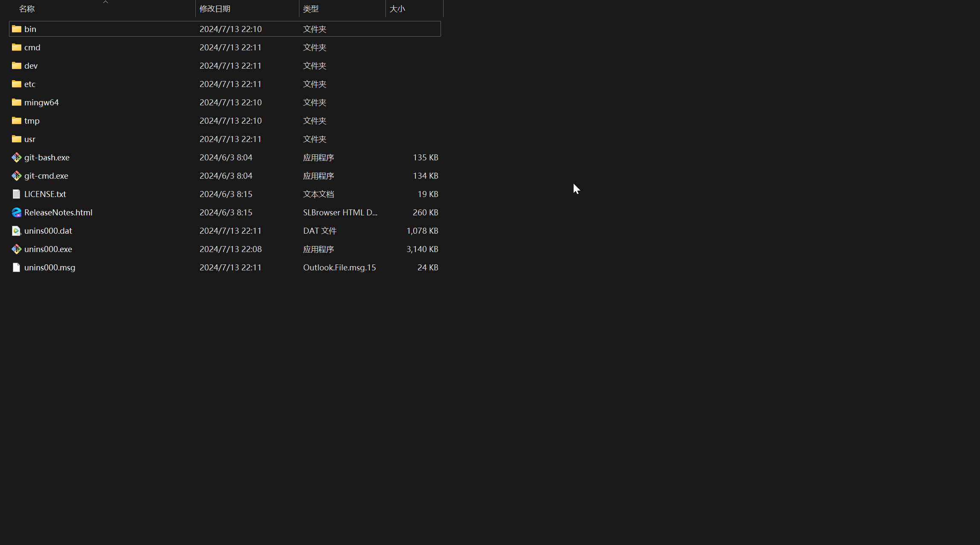Click the git-bash.exe Git icon
This screenshot has height=545, width=980.
click(x=16, y=157)
